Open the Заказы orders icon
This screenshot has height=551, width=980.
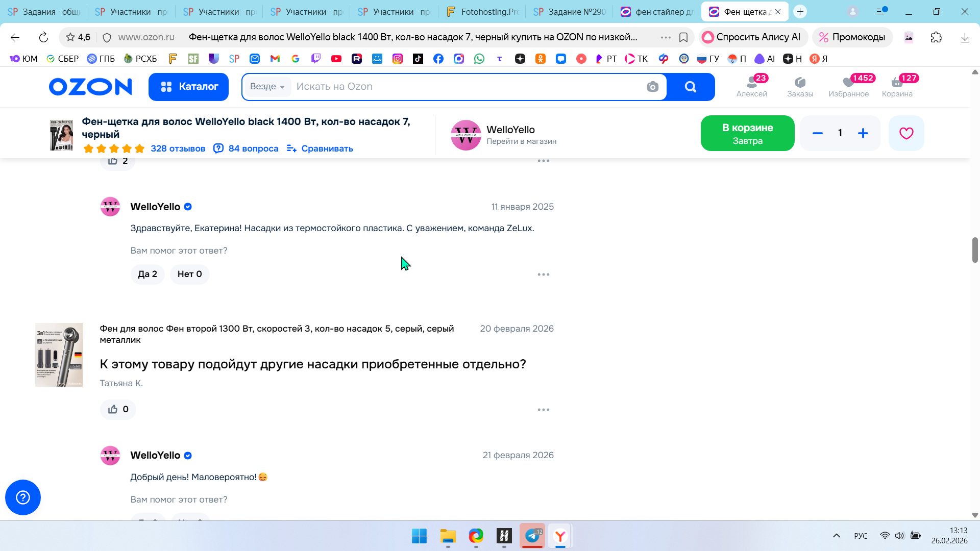800,86
